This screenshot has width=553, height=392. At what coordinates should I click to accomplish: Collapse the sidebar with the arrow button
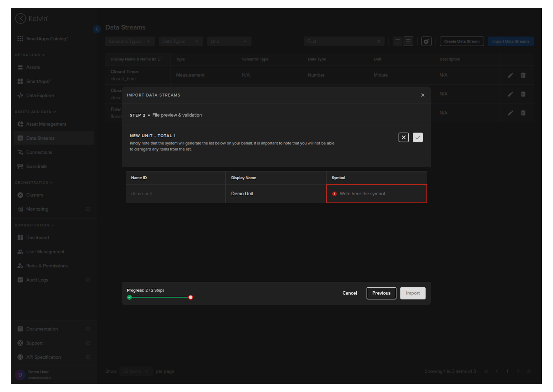[97, 29]
